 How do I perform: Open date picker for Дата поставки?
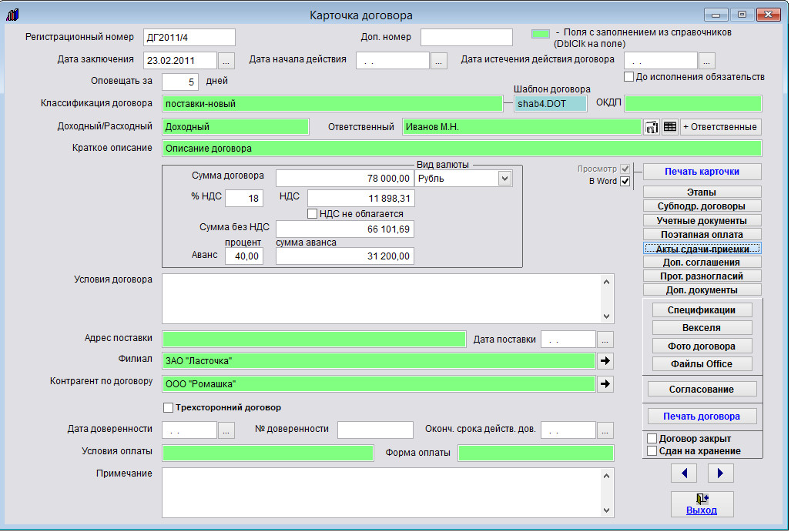pos(605,340)
